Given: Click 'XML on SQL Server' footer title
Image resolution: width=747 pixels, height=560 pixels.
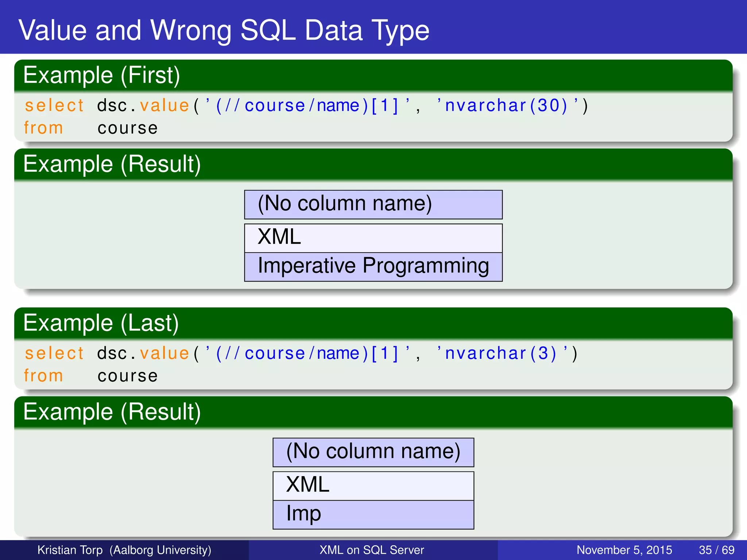Looking at the screenshot, I should (x=372, y=550).
